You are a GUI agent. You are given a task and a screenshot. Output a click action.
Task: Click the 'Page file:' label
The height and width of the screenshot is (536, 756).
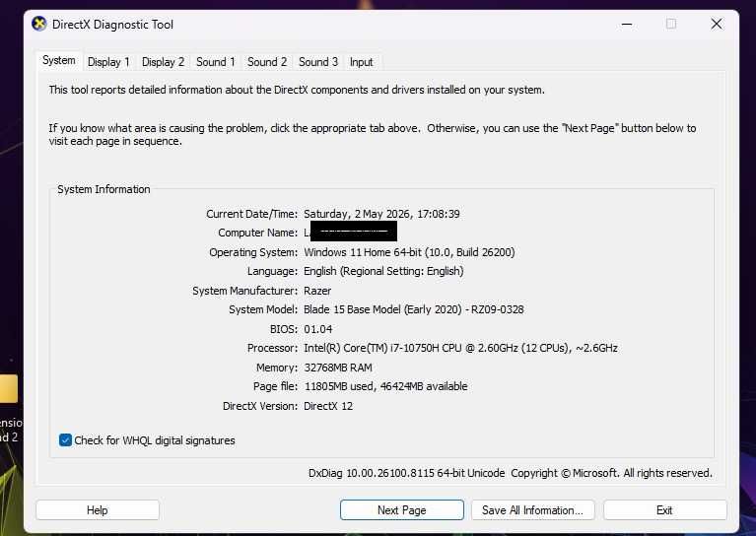[276, 386]
